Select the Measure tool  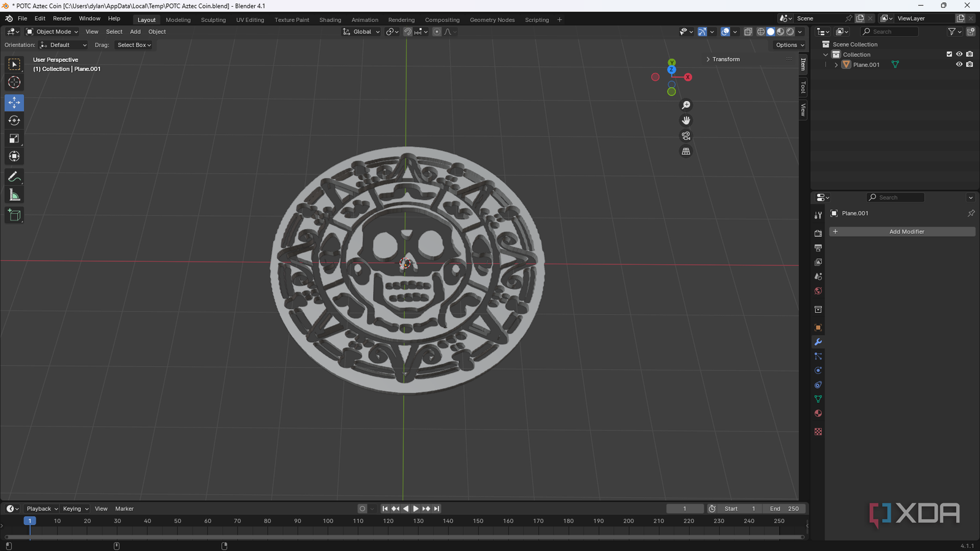pos(14,195)
